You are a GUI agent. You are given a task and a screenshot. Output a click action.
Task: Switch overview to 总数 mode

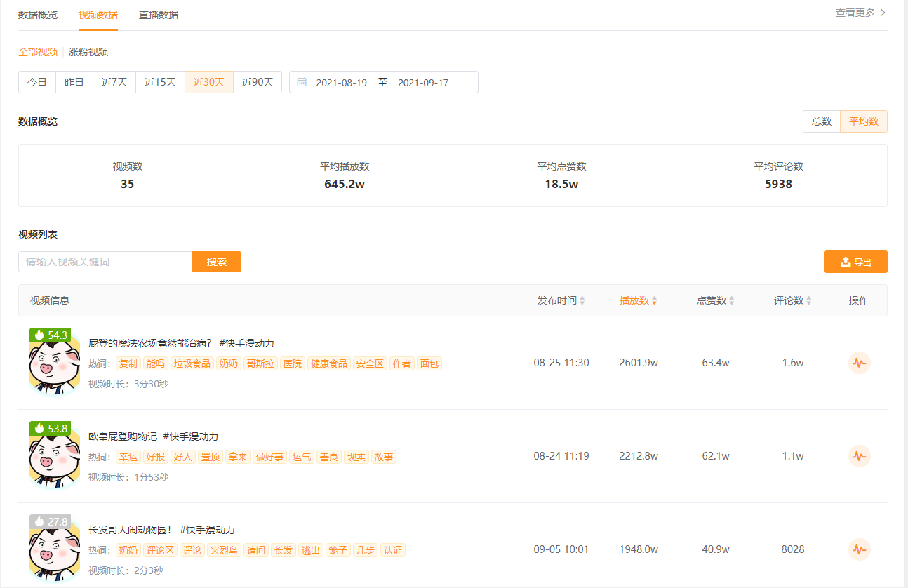click(822, 121)
